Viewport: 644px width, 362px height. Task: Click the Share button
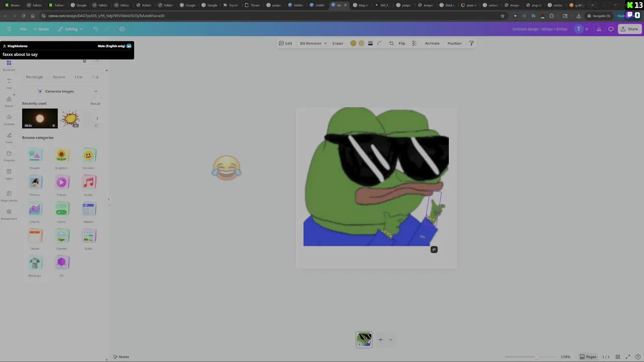(629, 29)
